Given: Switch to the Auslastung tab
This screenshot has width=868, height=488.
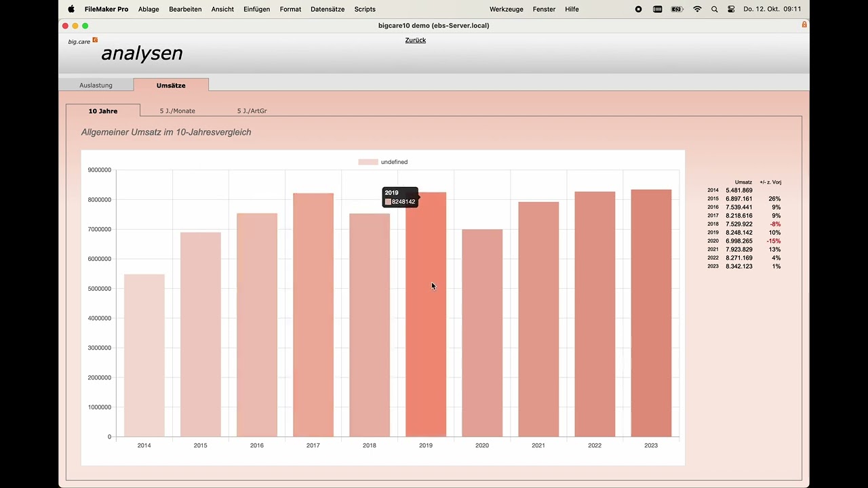Looking at the screenshot, I should coord(96,85).
